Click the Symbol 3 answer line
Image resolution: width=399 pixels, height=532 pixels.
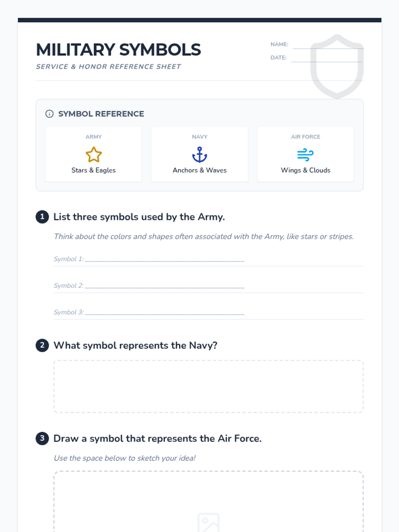coord(165,313)
